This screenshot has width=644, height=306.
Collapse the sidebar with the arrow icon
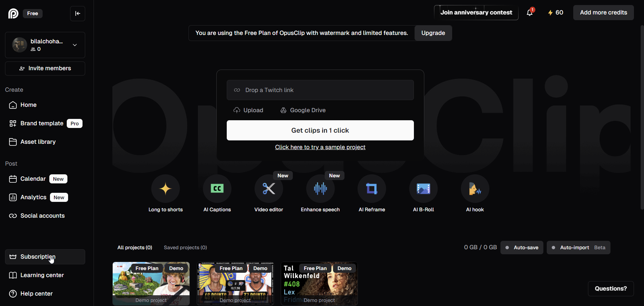(77, 13)
